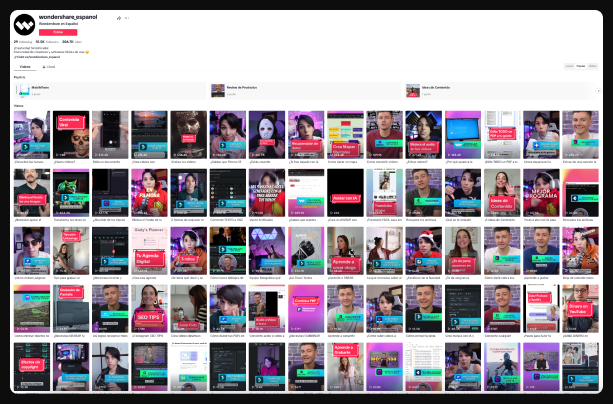This screenshot has height=404, width=613.
Task: Expand playlists with the right arrow chevron
Action: pos(598,90)
